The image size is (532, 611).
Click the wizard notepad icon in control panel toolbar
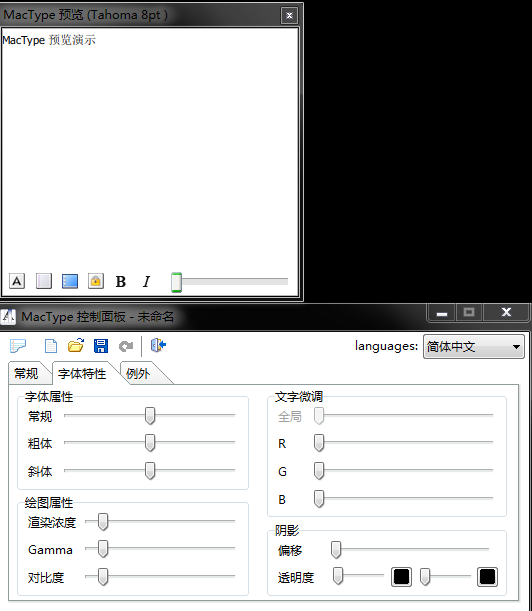click(x=18, y=346)
